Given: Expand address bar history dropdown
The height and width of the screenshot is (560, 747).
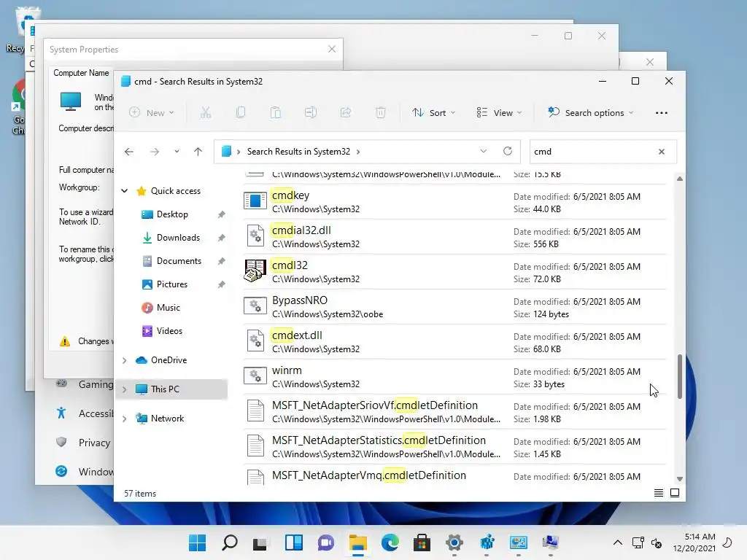Looking at the screenshot, I should click(x=484, y=152).
